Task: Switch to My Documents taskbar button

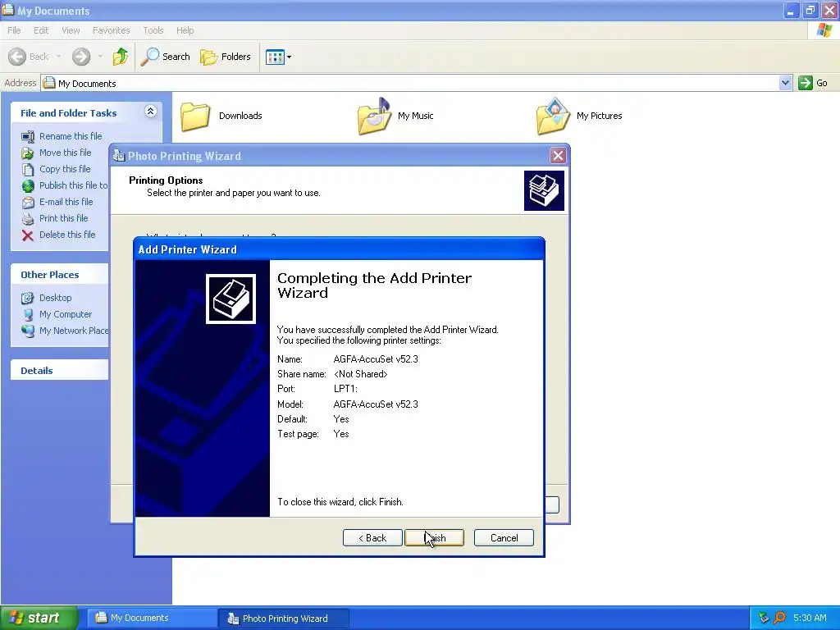Action: [152, 618]
